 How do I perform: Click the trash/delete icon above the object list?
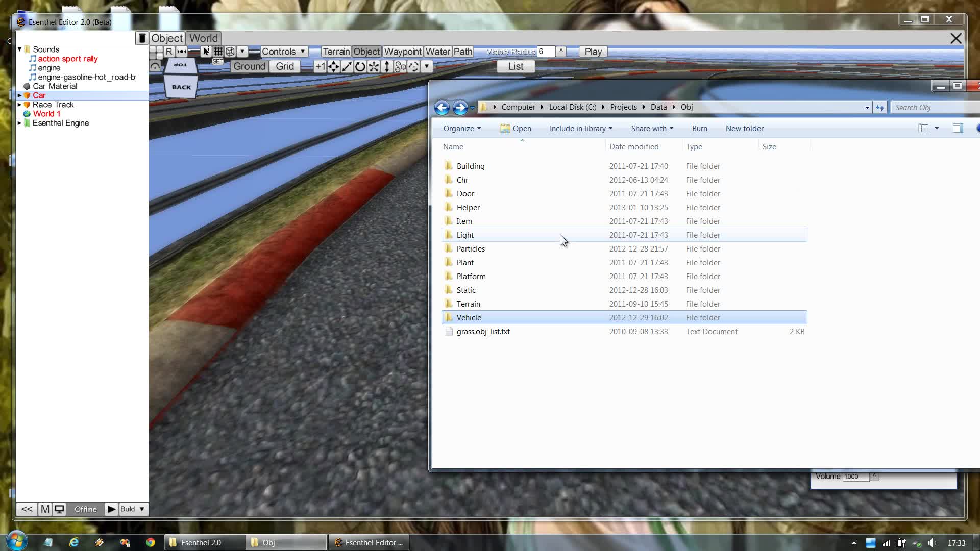coord(141,38)
